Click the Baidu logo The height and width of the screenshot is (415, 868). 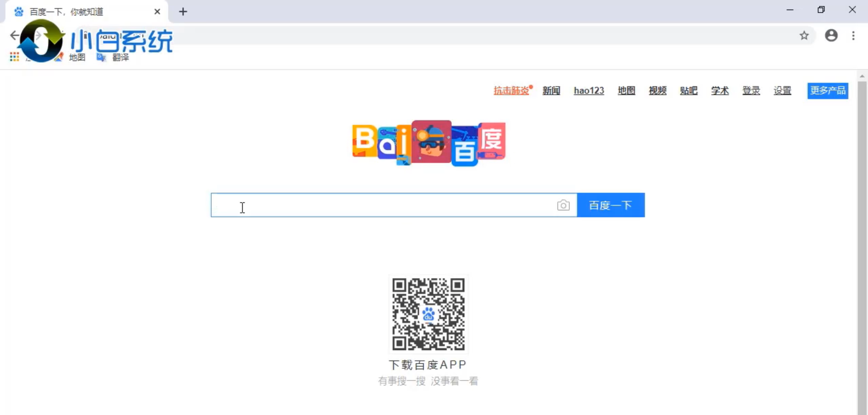(428, 143)
